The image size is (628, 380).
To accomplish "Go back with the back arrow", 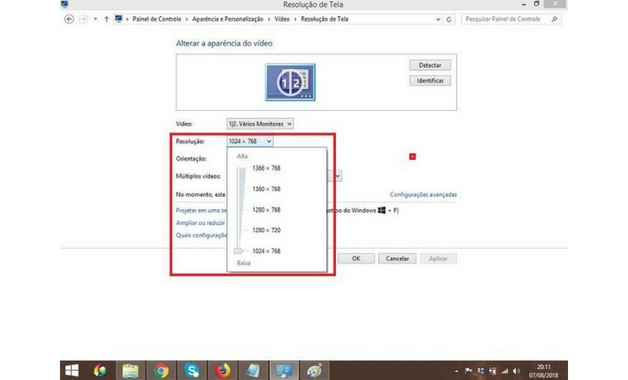I will pos(69,19).
